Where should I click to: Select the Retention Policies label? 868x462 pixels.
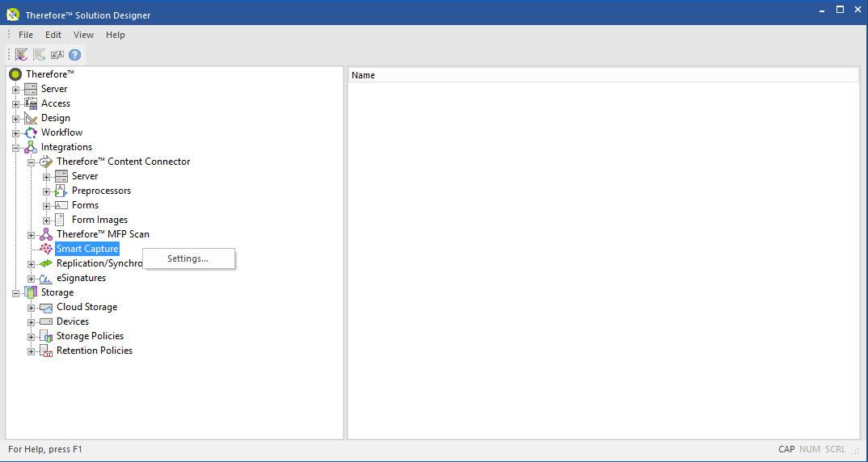(95, 351)
